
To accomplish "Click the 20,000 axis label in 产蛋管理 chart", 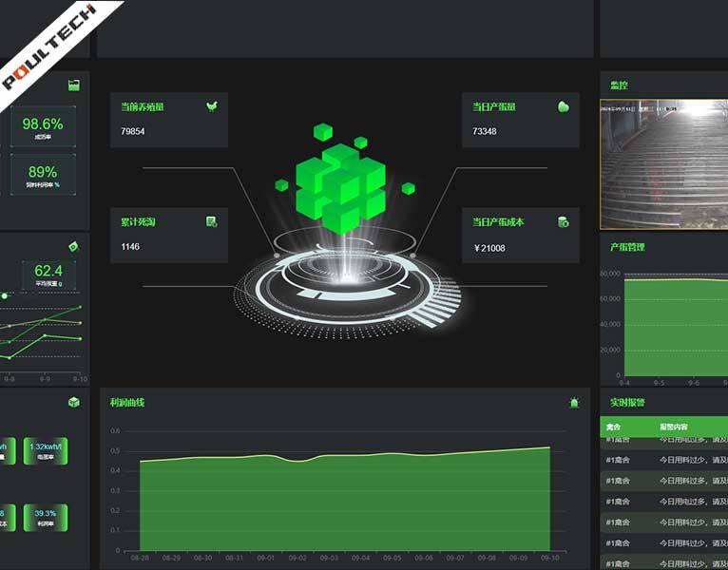I will tap(610, 350).
